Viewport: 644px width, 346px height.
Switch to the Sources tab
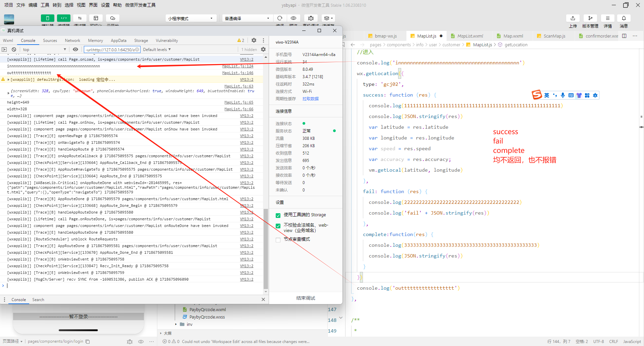(x=50, y=41)
